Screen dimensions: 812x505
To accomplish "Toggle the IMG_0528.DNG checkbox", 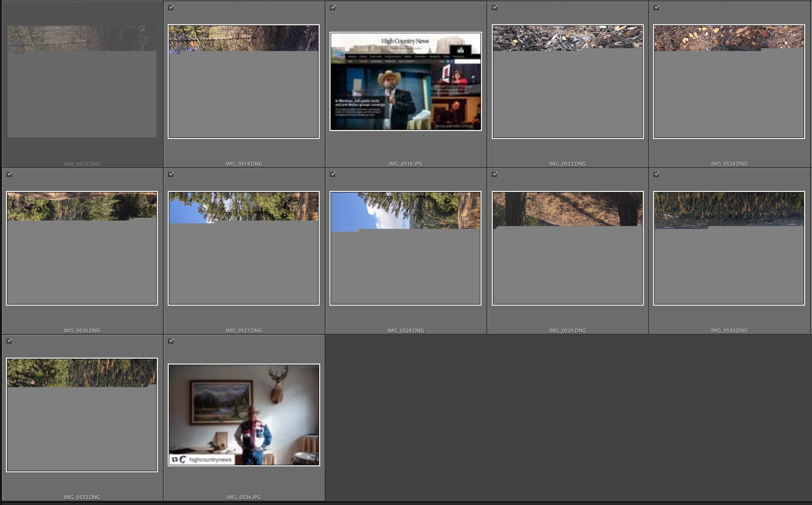I will tap(333, 174).
